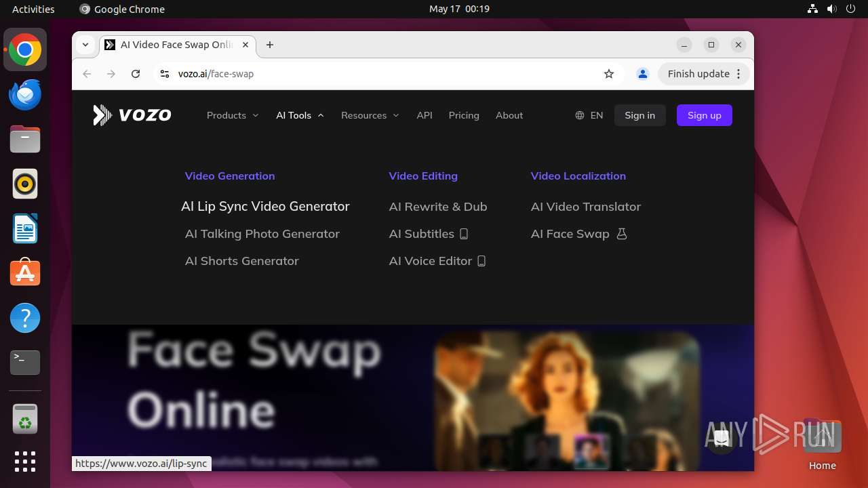Image resolution: width=868 pixels, height=488 pixels.
Task: Open AI Lip Sync Video Generator
Action: pyautogui.click(x=265, y=206)
